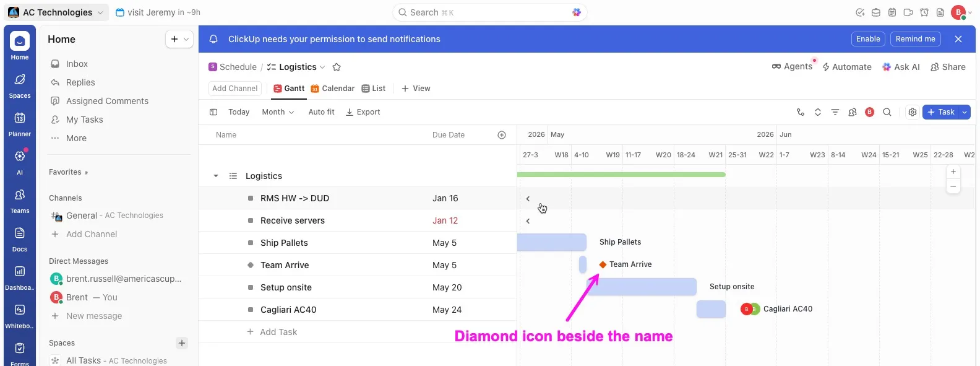Toggle the sidebar panel icon beside Today

213,112
